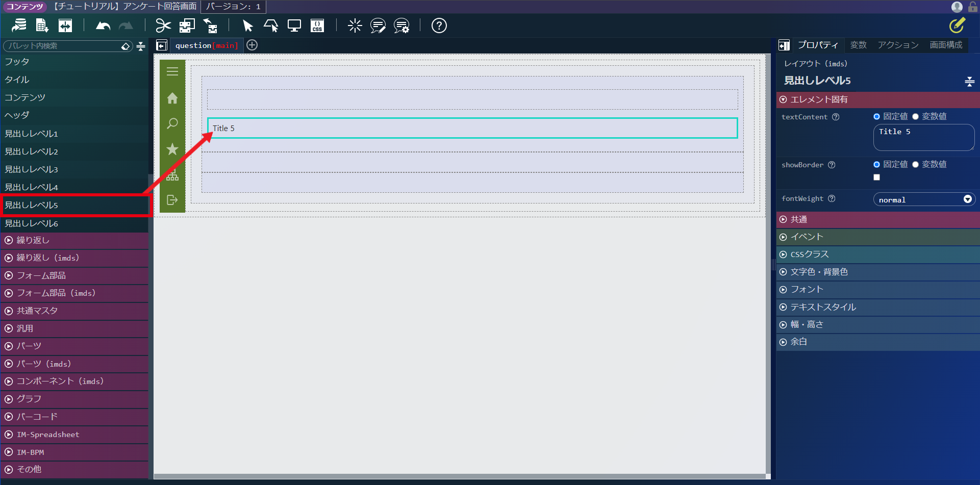
Task: Collapse the right properties panel
Action: click(784, 45)
